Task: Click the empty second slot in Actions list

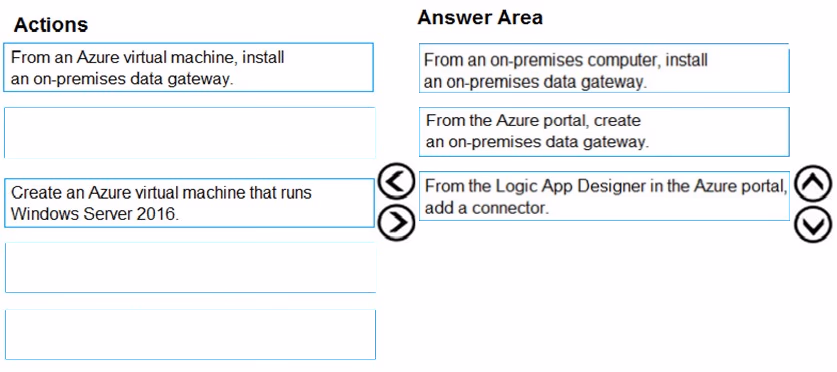Action: coord(189,133)
